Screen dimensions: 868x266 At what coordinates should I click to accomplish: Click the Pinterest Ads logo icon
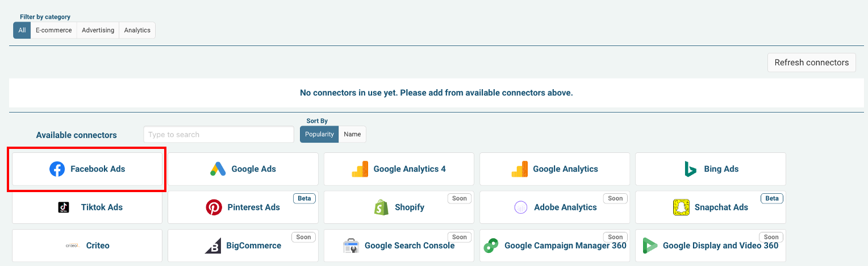[x=214, y=207]
